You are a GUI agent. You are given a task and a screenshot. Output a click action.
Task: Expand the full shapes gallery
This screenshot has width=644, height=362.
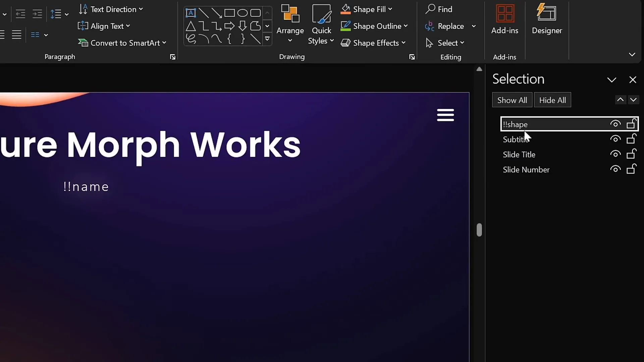click(x=267, y=39)
